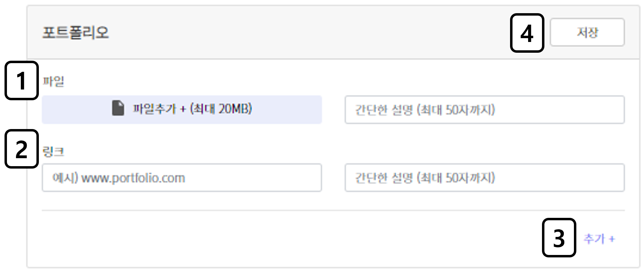Click the number 2 annotation badge

[22, 149]
